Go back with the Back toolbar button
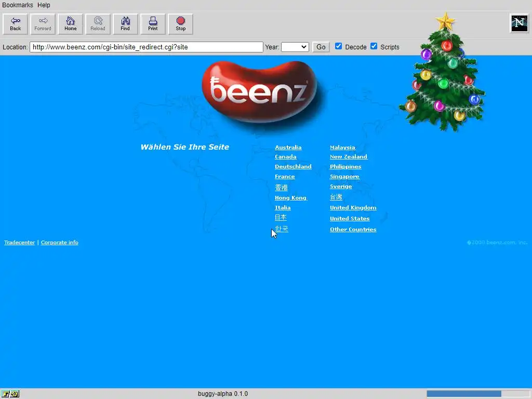 [x=15, y=24]
